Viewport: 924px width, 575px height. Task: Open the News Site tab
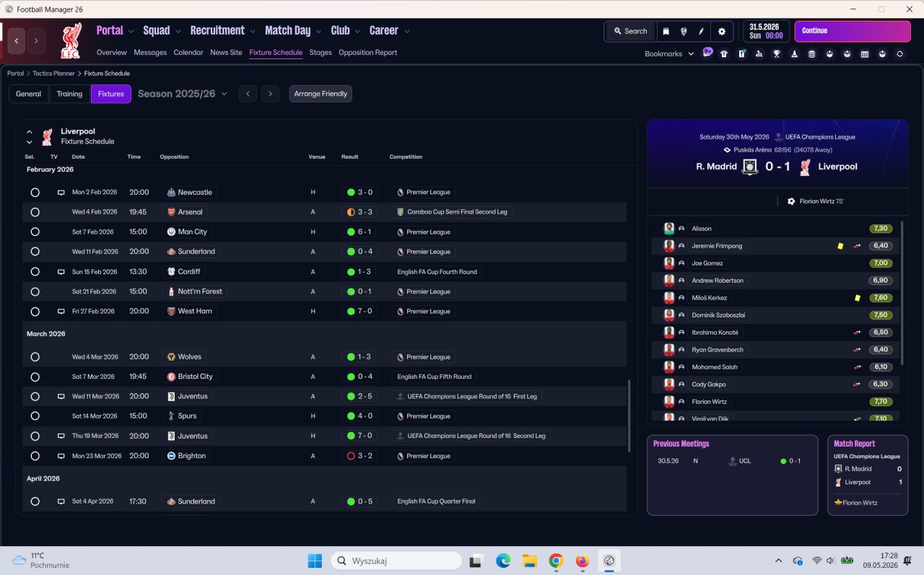(x=226, y=53)
